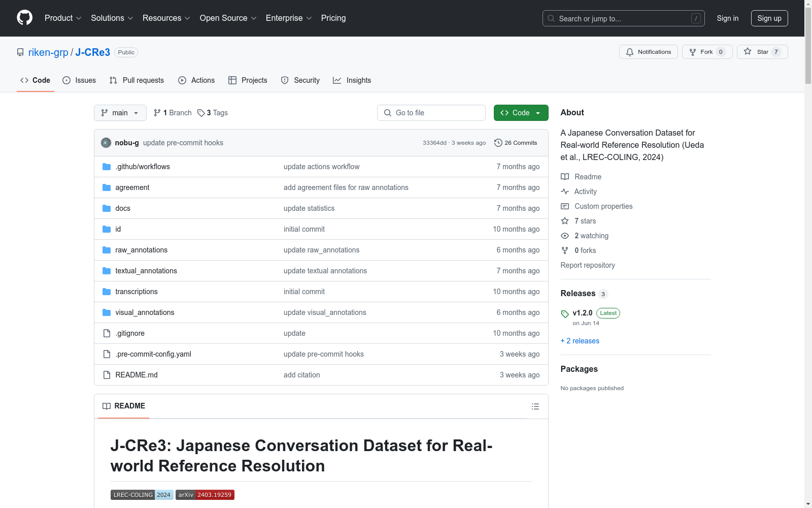Screen dimensions: 812x508
Task: Open the README outline list icon
Action: coord(535,406)
